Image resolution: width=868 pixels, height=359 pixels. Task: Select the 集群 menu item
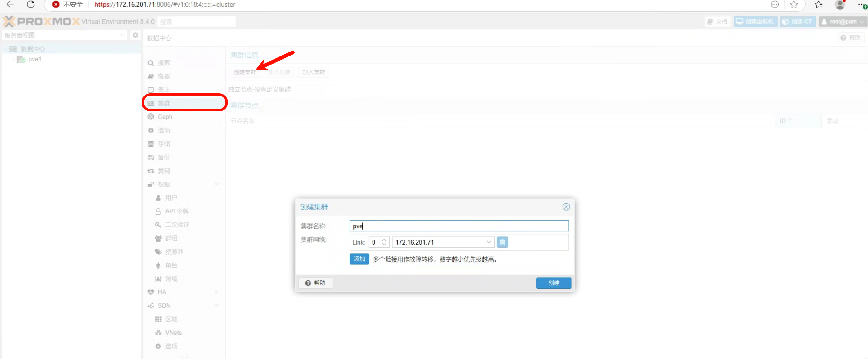pos(164,103)
